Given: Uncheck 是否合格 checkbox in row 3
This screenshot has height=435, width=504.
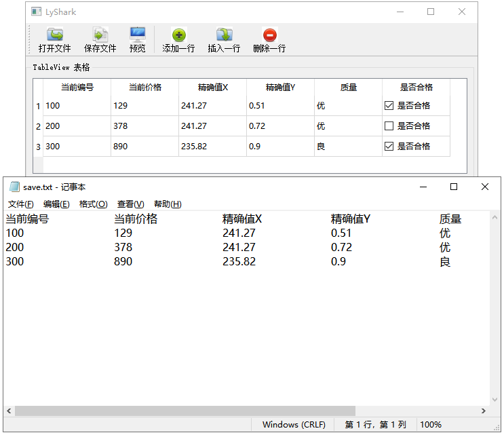Looking at the screenshot, I should (x=389, y=147).
